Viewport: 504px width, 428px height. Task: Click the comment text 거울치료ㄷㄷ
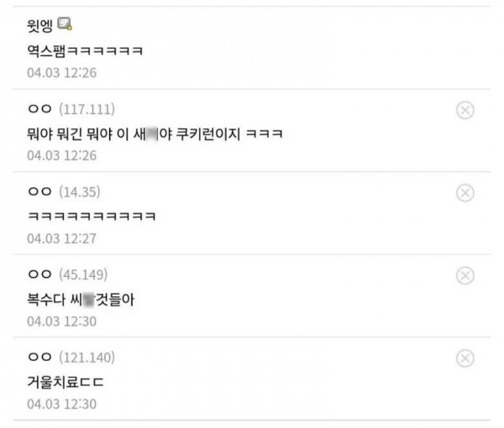[66, 382]
